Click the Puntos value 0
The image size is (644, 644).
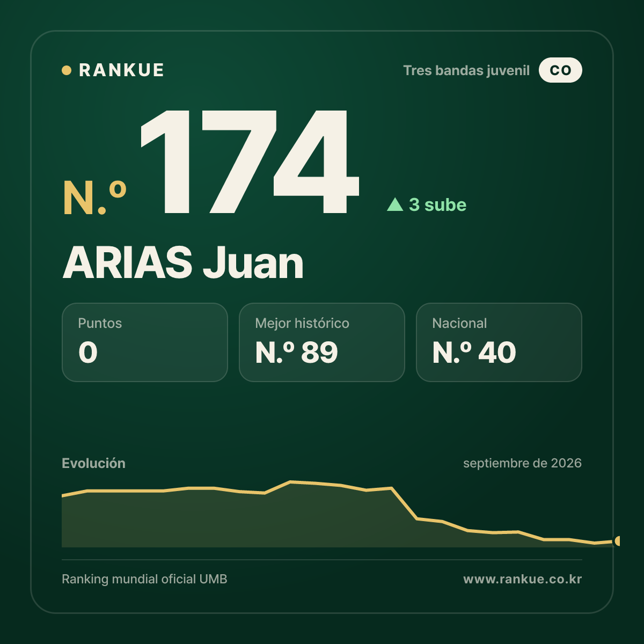tap(88, 353)
